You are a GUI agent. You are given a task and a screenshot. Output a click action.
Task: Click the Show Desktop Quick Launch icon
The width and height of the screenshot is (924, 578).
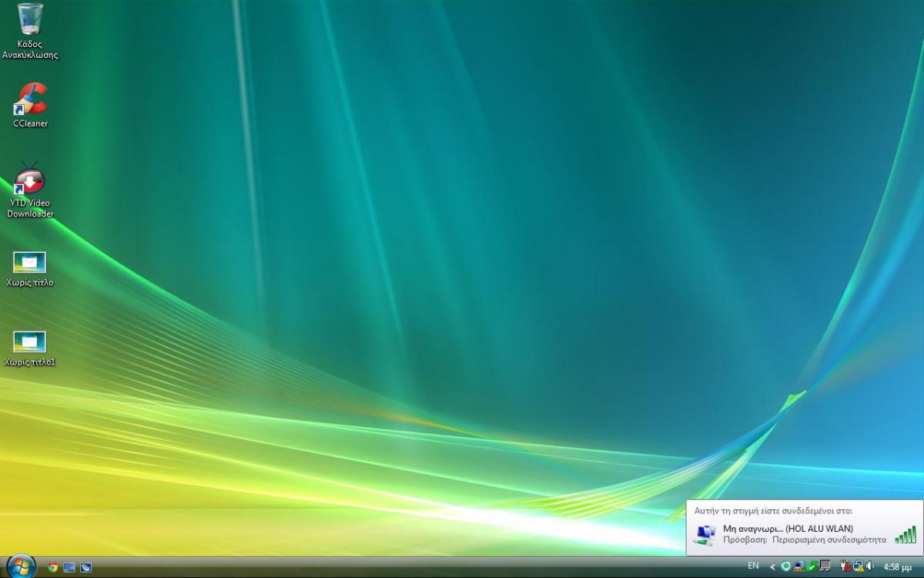(x=69, y=567)
